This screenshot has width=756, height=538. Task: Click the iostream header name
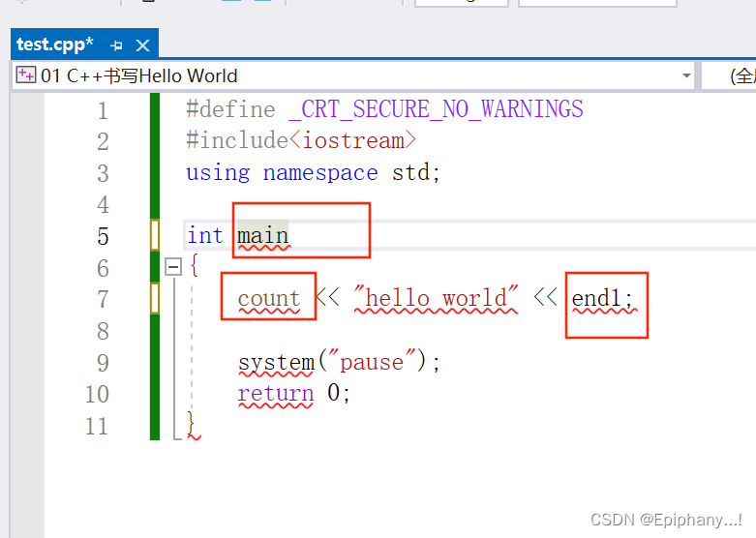353,140
